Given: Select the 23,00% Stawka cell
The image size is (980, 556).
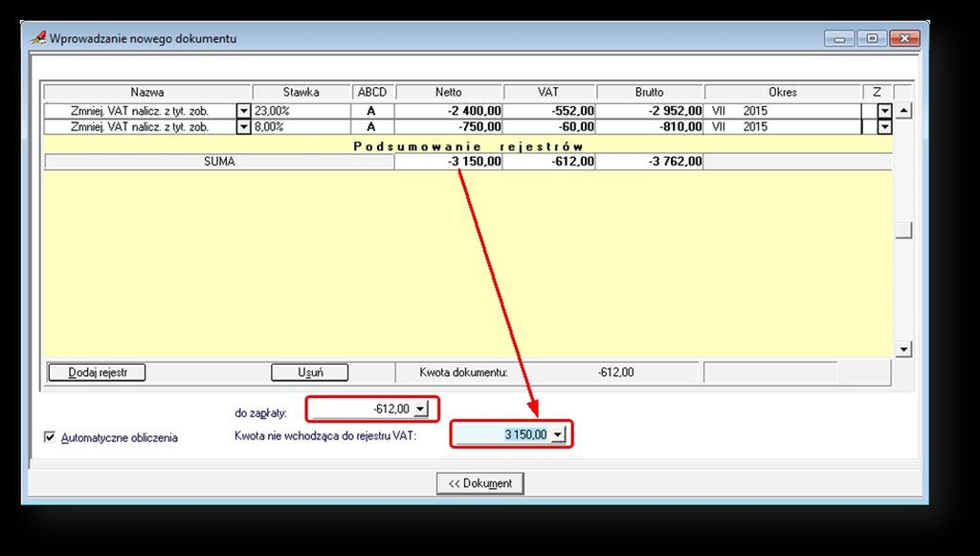Looking at the screenshot, I should click(x=301, y=111).
